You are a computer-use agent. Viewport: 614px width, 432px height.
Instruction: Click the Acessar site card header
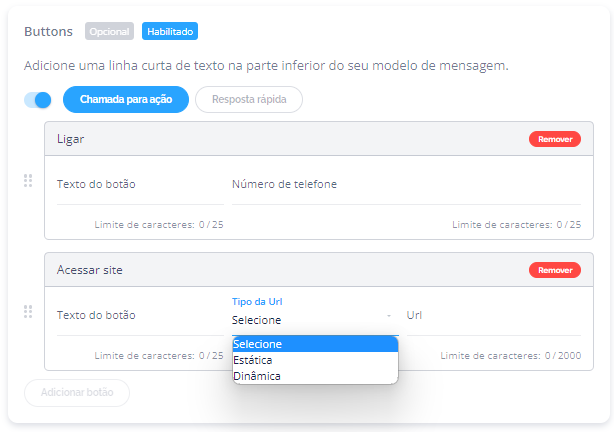[x=280, y=270]
